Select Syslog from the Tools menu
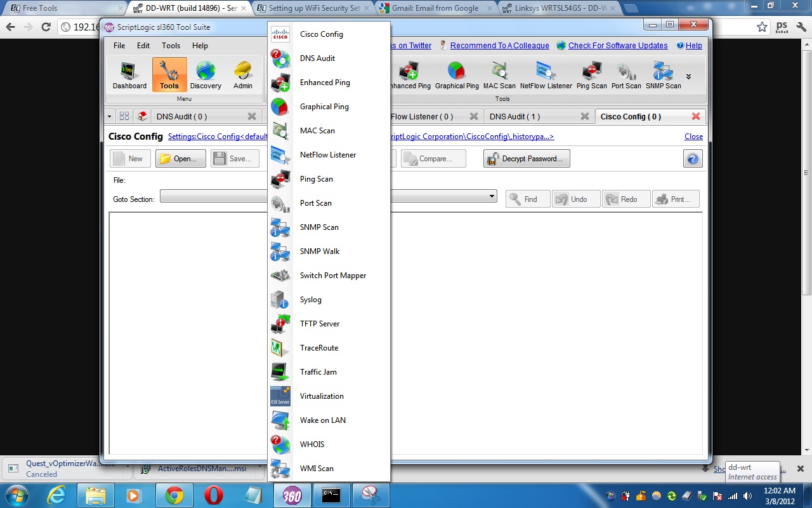 311,299
